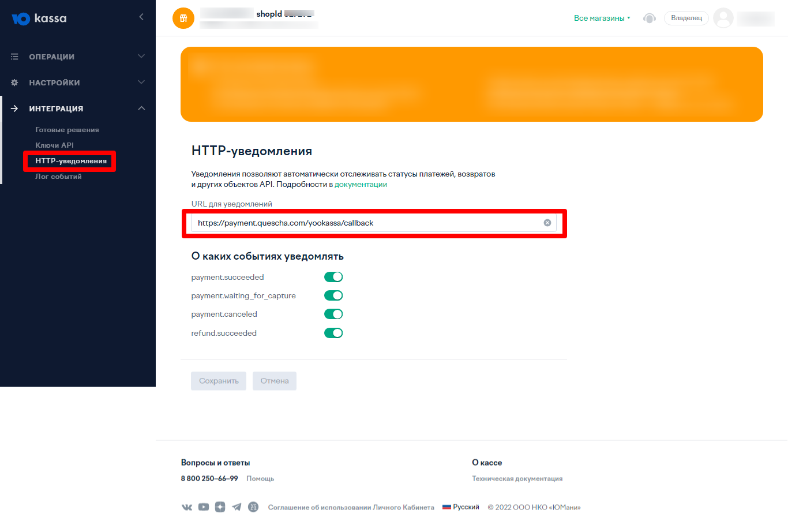This screenshot has height=532, width=788.
Task: Disable payment.succeeded notifications
Action: pos(333,277)
